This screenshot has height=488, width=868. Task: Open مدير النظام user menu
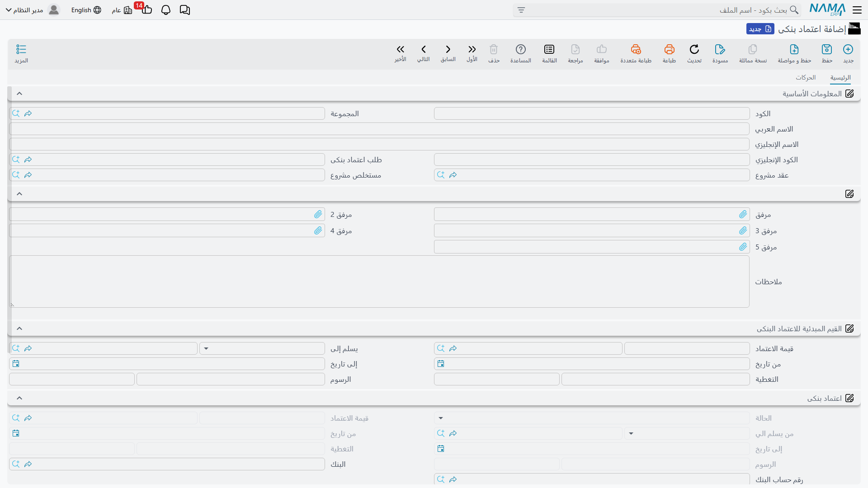point(33,10)
